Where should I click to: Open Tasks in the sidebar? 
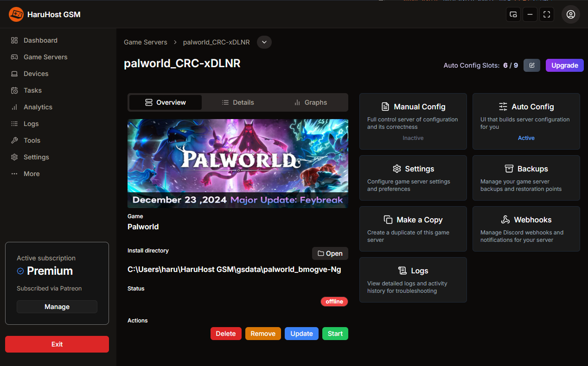click(32, 90)
